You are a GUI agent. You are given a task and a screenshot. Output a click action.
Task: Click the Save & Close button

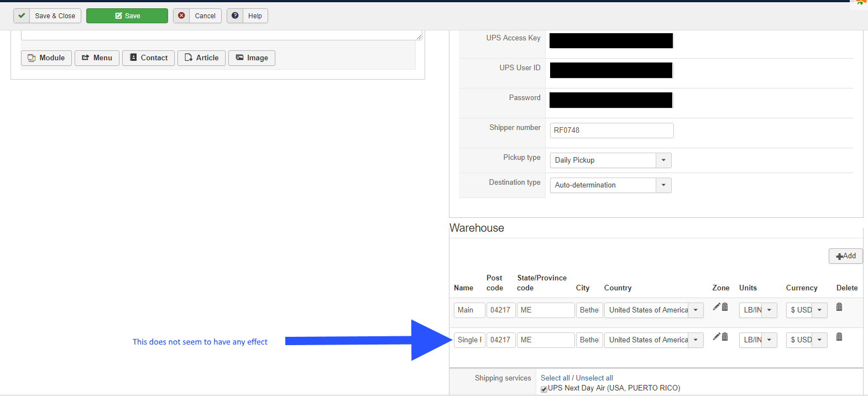click(x=48, y=16)
